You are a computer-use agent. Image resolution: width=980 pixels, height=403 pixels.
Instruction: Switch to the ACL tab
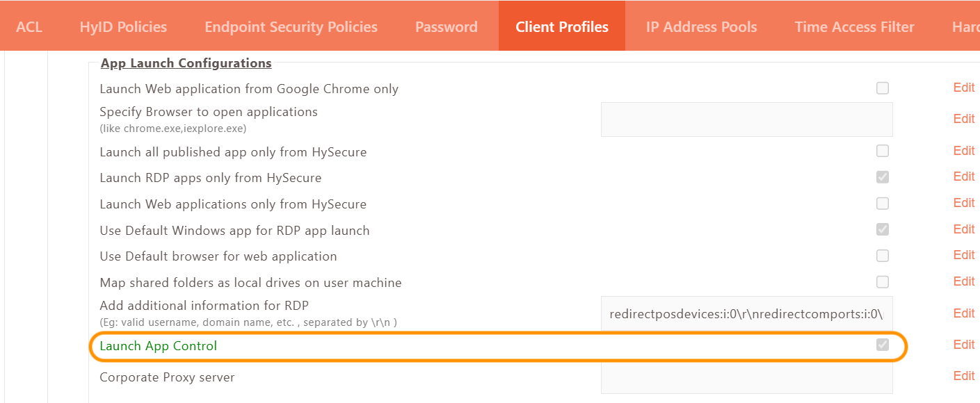point(29,27)
